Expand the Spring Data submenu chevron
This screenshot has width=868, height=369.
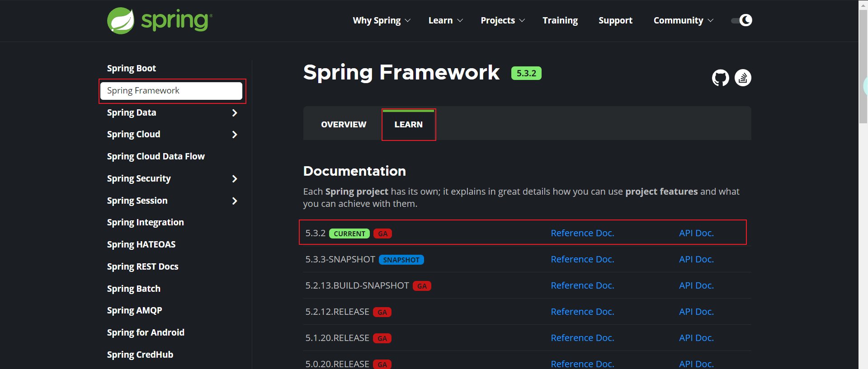click(x=234, y=113)
